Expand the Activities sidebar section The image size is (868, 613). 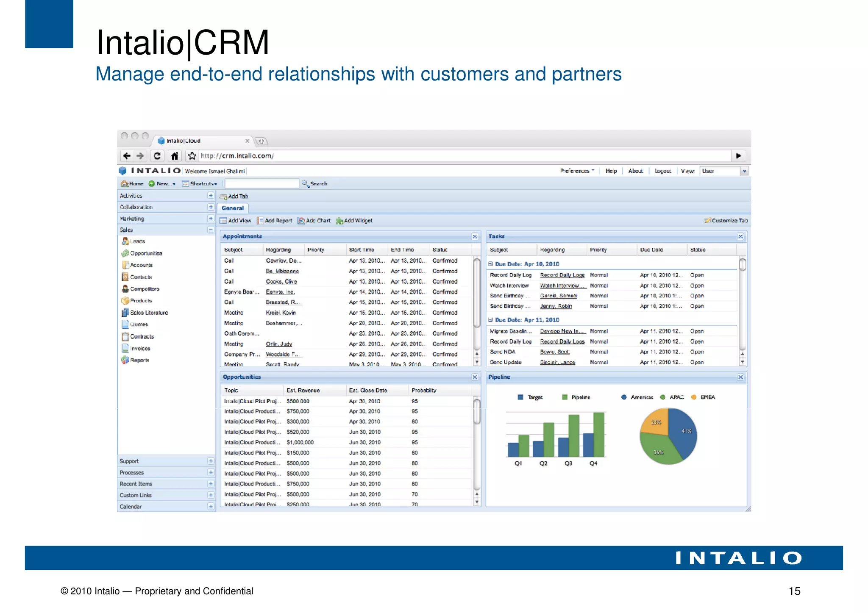211,195
